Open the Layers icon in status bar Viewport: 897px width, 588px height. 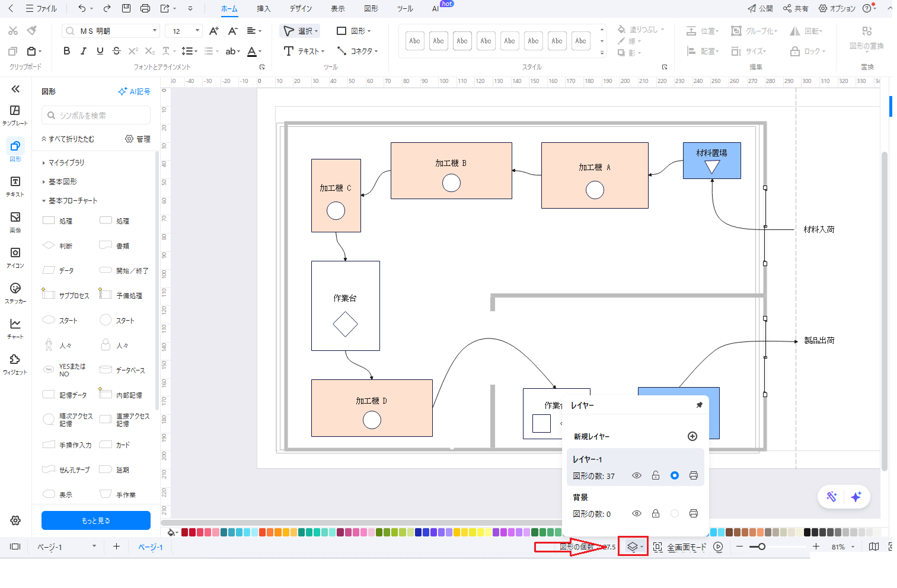tap(632, 547)
